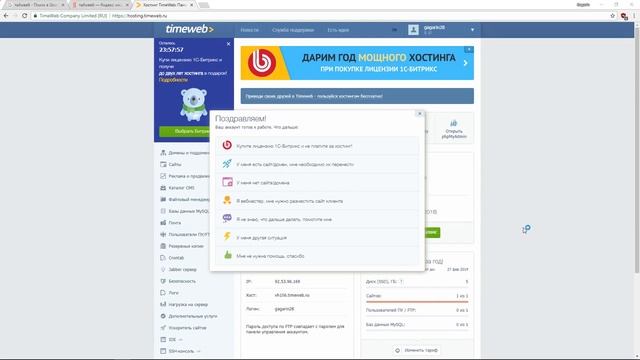640x360 pixels.
Task: Open the Есть идея header menu
Action: pyautogui.click(x=338, y=30)
